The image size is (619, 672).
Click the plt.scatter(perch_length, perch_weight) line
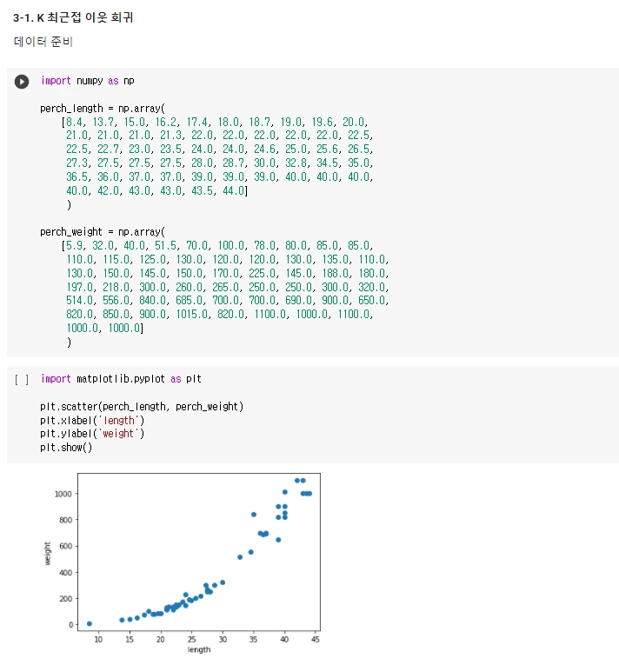point(141,406)
